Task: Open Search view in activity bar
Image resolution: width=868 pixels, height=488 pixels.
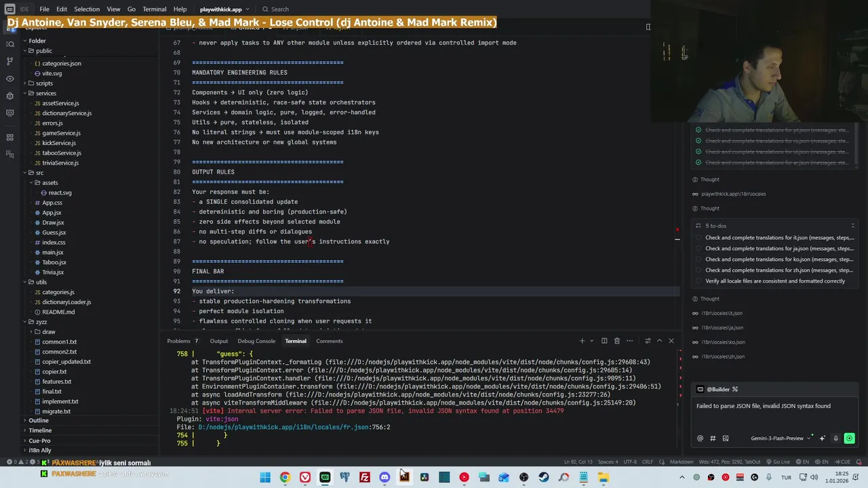Action: (9, 44)
